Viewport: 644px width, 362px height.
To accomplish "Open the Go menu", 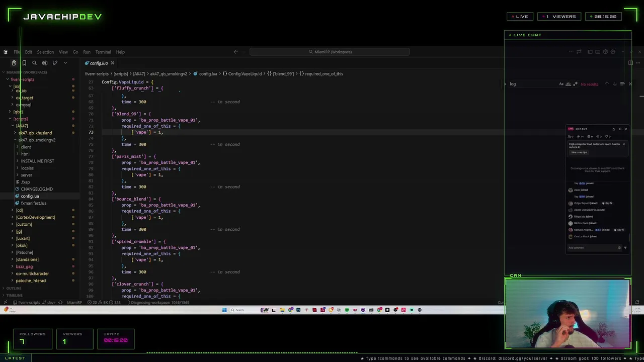I will (x=75, y=52).
